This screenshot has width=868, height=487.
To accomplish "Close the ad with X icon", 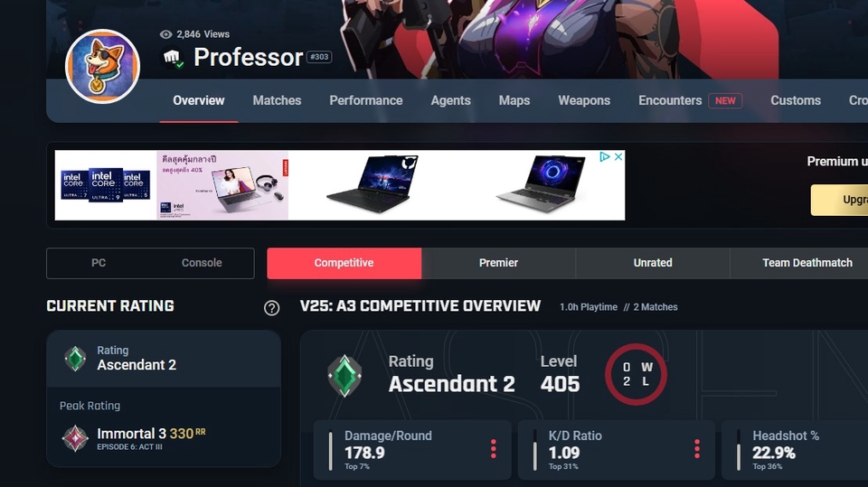I will point(618,156).
